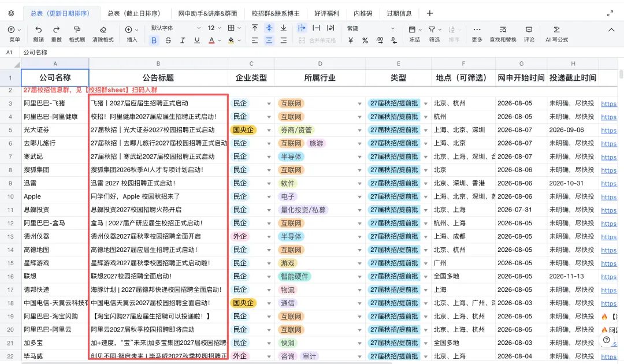The image size is (624, 364).
Task: Open the font size 12 dropdown
Action: click(x=214, y=28)
